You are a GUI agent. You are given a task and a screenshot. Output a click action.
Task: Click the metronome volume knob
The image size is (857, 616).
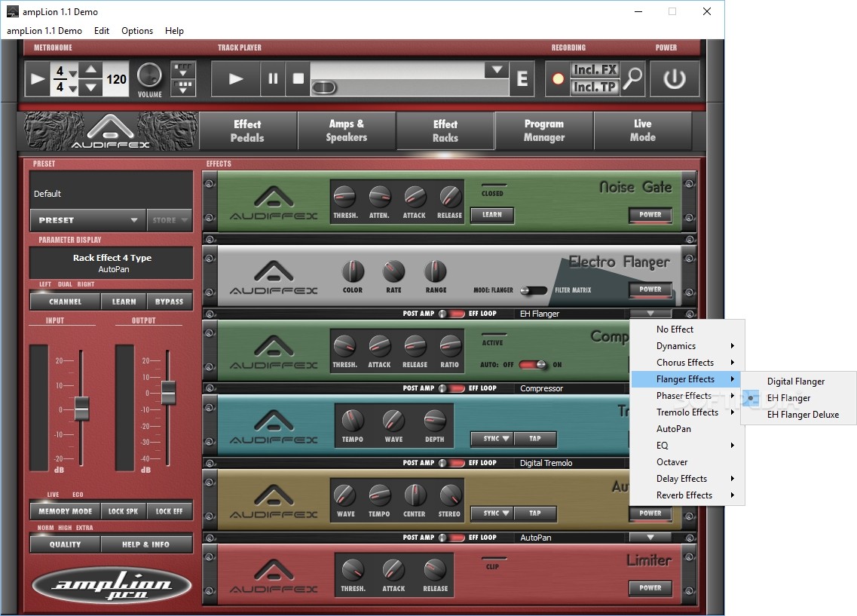pos(149,75)
